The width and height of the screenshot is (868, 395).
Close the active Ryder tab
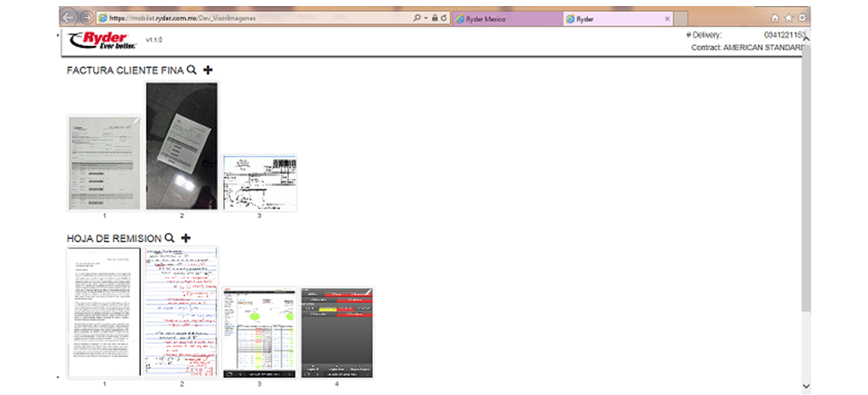(667, 19)
